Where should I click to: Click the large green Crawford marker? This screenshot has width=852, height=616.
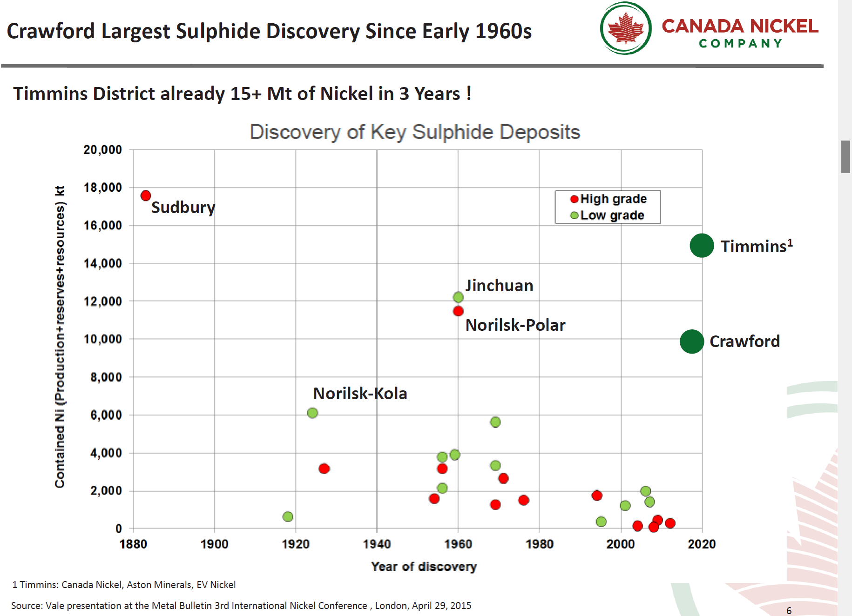pos(691,341)
